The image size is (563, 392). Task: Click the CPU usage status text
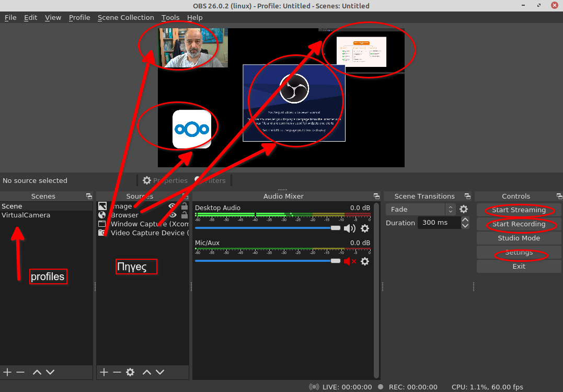[487, 387]
